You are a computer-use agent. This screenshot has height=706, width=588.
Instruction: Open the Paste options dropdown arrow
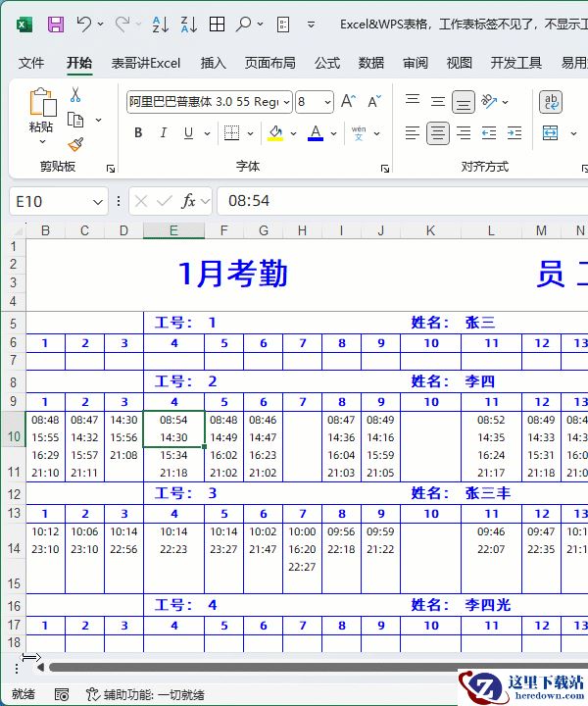pyautogui.click(x=42, y=141)
